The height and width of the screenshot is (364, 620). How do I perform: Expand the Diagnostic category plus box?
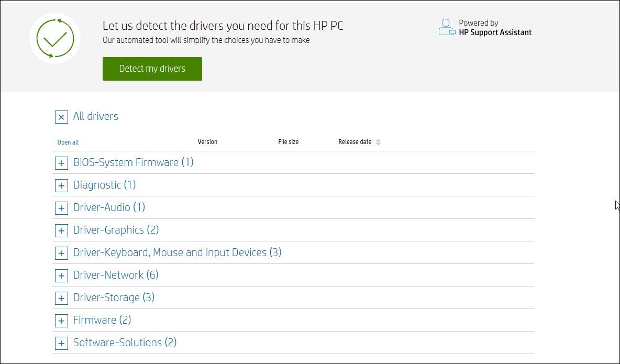pos(61,186)
